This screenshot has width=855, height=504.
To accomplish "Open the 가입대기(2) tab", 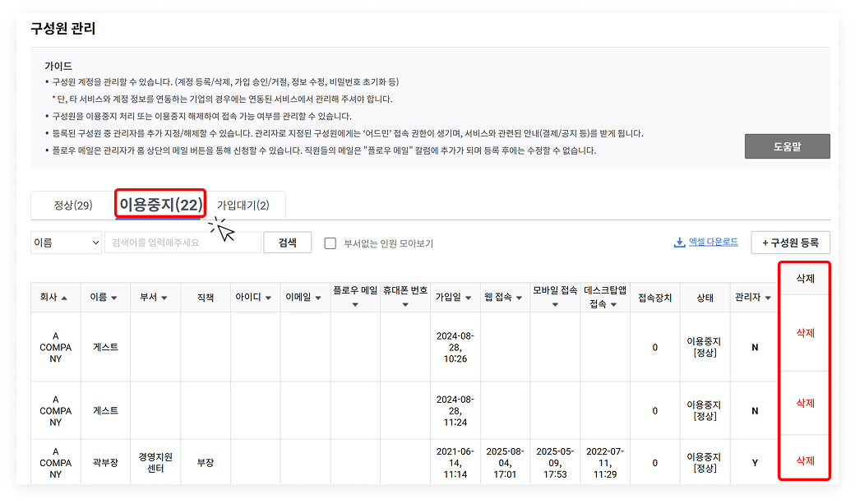I will (243, 205).
